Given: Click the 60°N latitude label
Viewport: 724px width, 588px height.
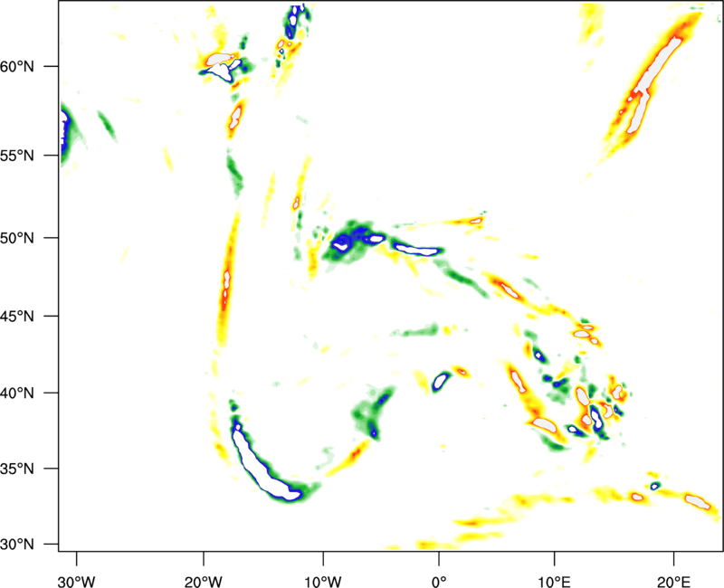Looking at the screenshot, I should [17, 67].
